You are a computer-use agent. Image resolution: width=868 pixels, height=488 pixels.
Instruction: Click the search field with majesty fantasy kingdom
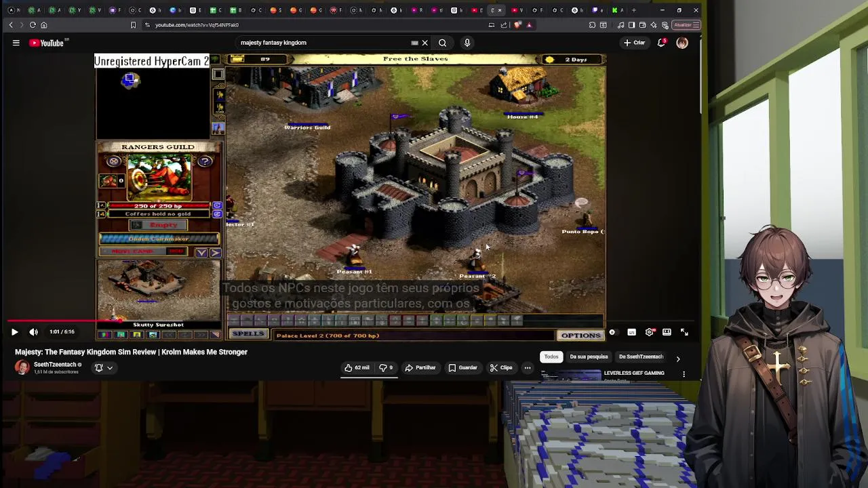pos(324,43)
